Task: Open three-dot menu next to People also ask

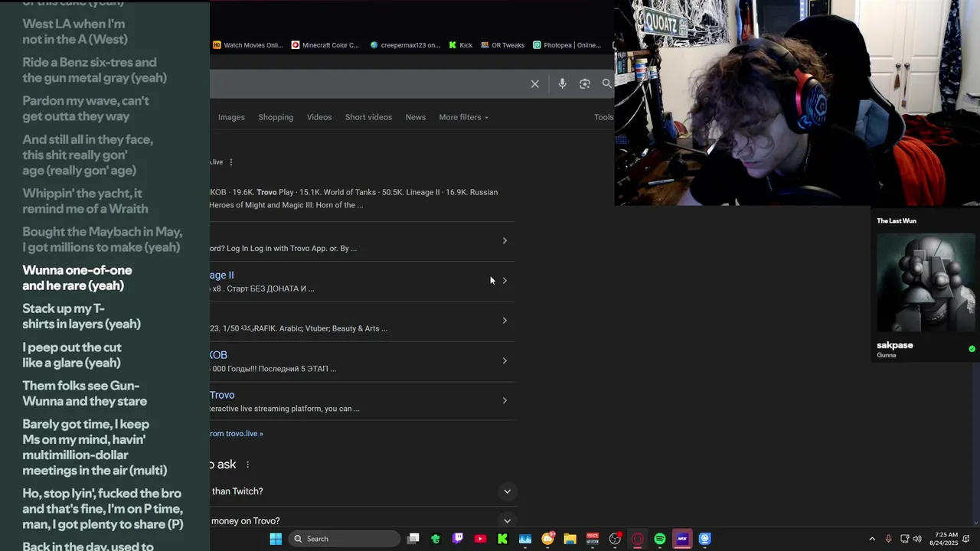Action: [x=247, y=465]
